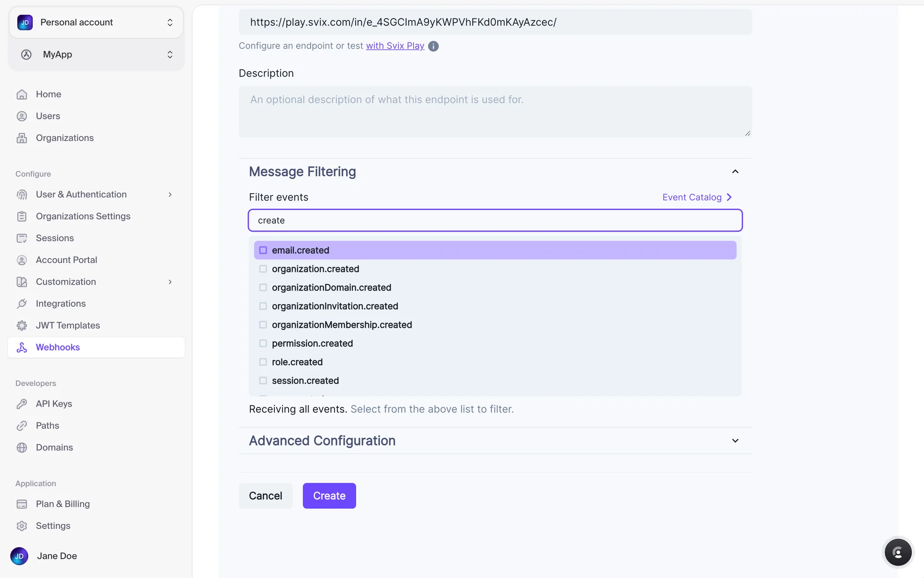
Task: Click the API Keys key icon
Action: (22, 404)
